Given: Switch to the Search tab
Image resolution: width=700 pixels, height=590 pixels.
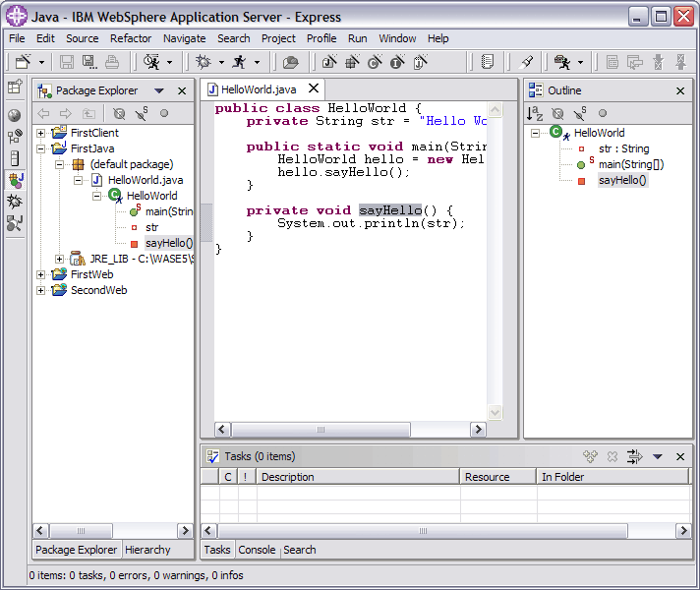Looking at the screenshot, I should tap(300, 550).
